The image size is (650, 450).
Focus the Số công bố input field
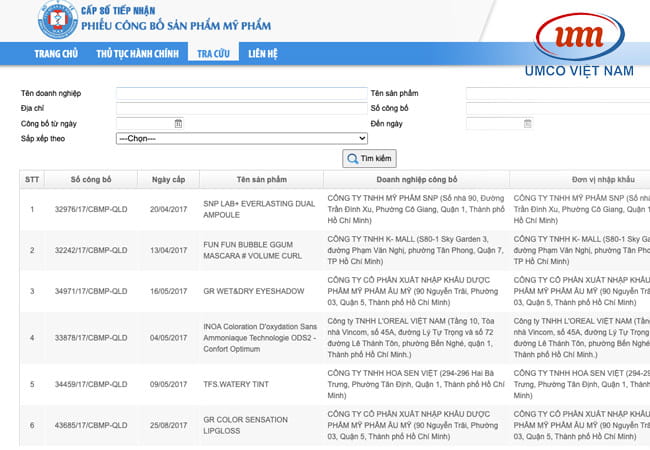[x=558, y=108]
